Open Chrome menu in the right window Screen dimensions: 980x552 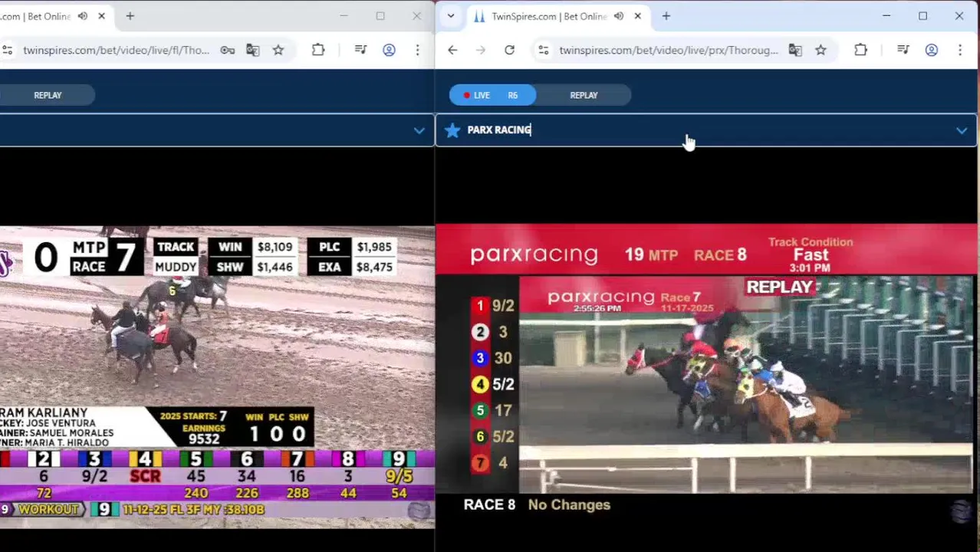coord(959,50)
